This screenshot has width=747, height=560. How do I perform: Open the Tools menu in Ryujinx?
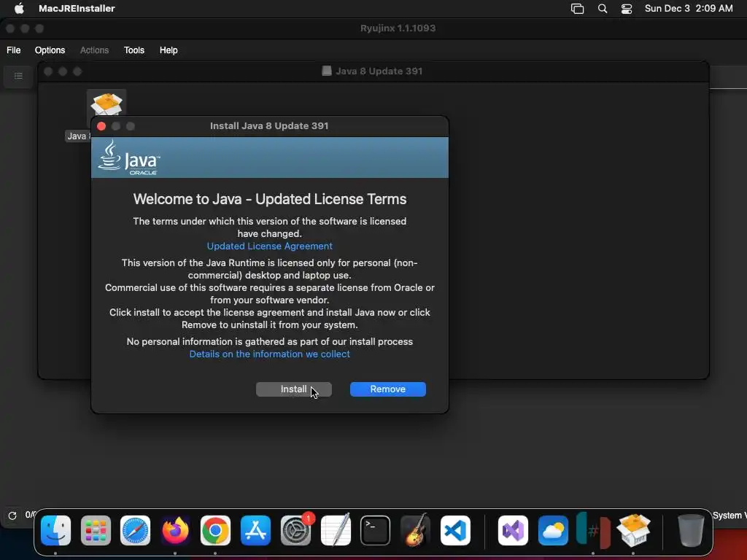click(134, 50)
